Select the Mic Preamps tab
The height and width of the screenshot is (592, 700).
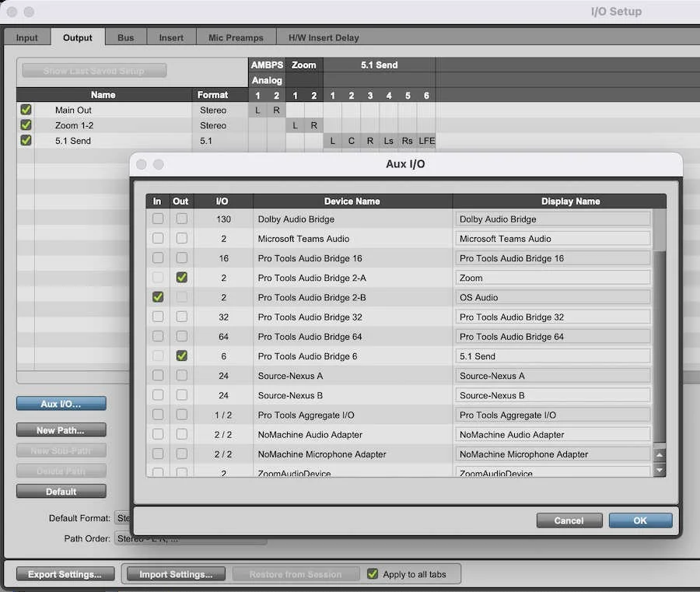click(x=235, y=37)
